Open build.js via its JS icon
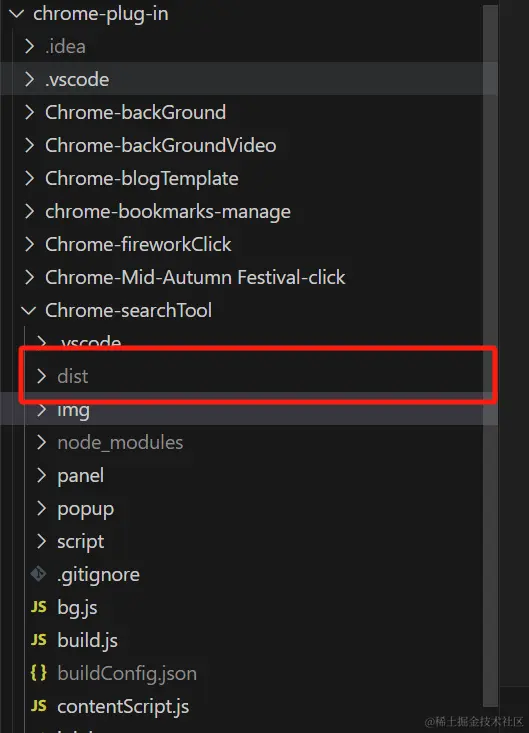This screenshot has height=733, width=529. click(39, 640)
